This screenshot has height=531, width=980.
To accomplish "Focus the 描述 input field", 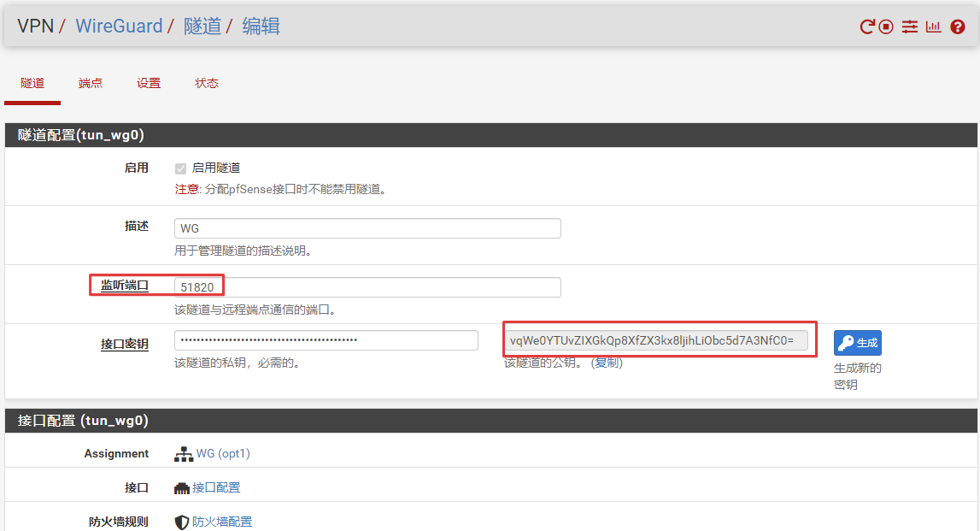I will pyautogui.click(x=367, y=228).
